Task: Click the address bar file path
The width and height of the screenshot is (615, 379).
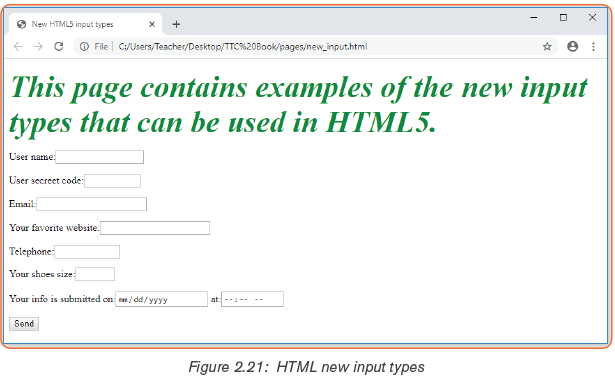Action: click(x=243, y=47)
